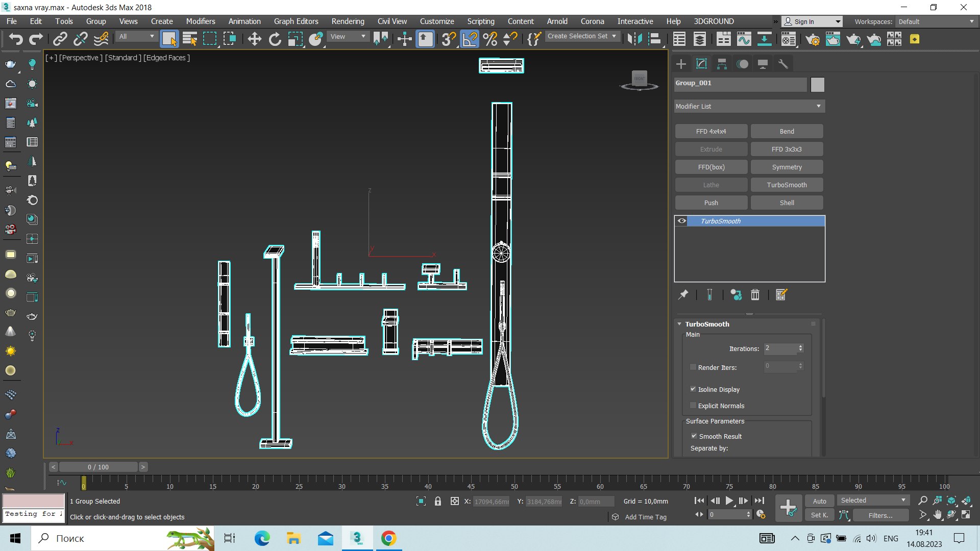Click the ViewCube in viewport
Image resolution: width=980 pixels, height=551 pixels.
click(639, 80)
